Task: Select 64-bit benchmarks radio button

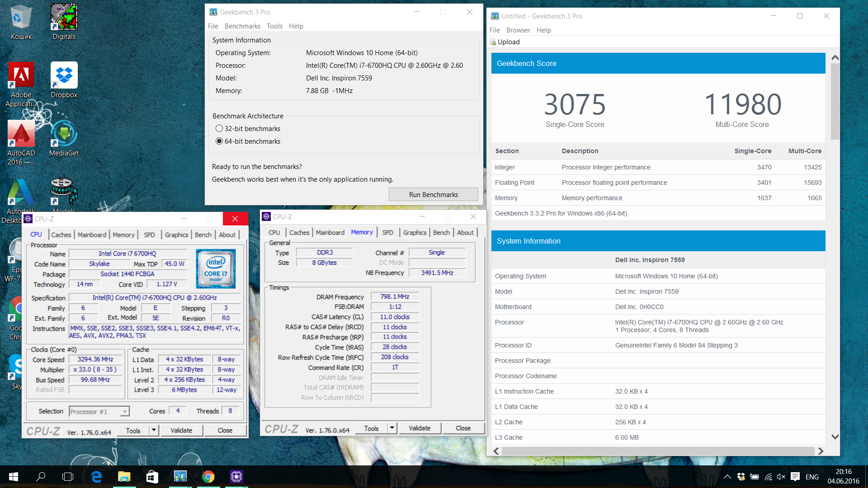Action: pos(219,141)
